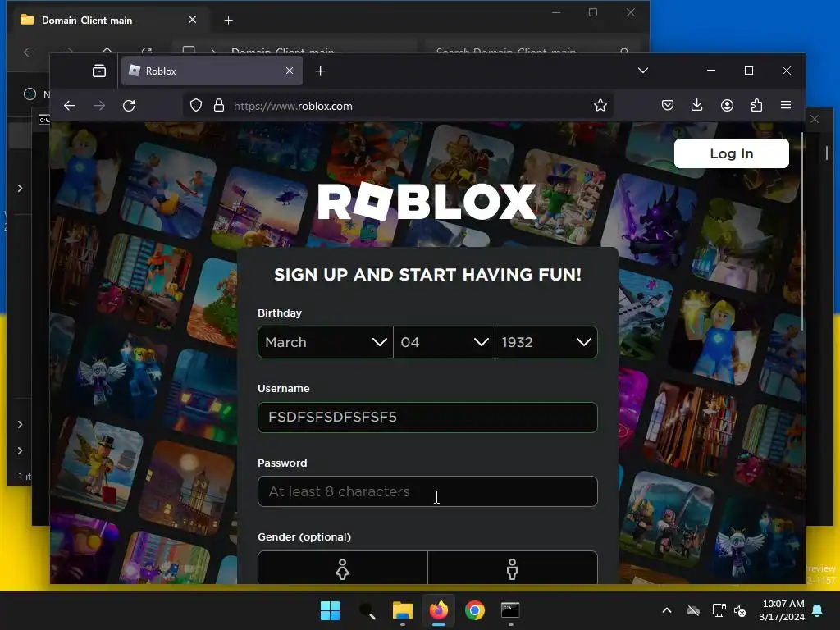Open Windows Start menu
Screen dimensions: 840x630
[x=330, y=610]
